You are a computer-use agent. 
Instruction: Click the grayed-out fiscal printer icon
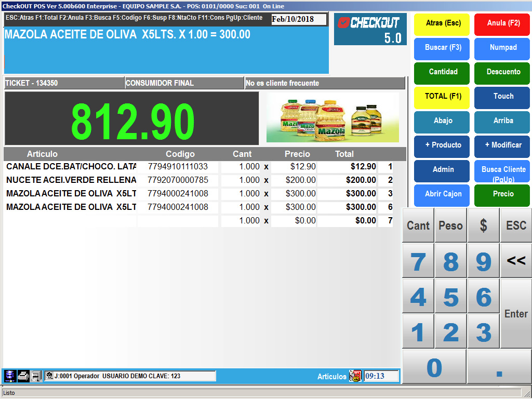coord(36,376)
